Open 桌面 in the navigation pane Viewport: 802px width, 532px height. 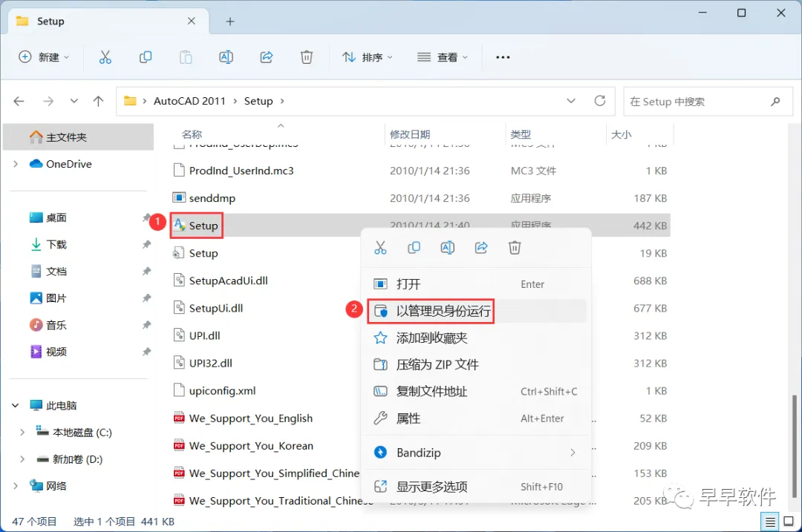coord(56,217)
